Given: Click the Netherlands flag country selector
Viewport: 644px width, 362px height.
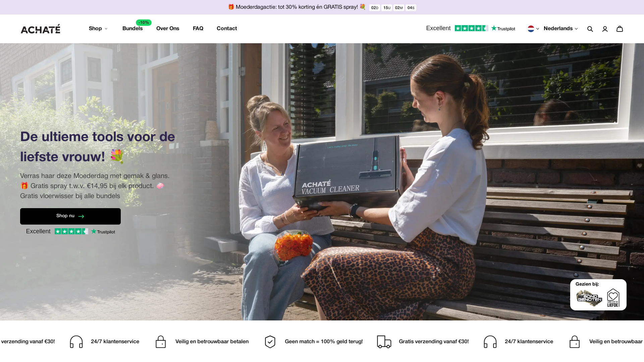Looking at the screenshot, I should pyautogui.click(x=533, y=29).
